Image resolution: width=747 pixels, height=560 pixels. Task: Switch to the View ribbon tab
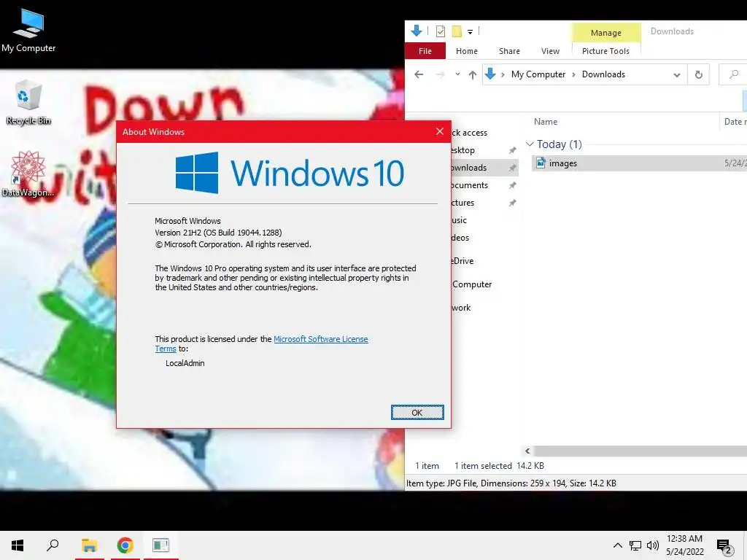pos(550,51)
